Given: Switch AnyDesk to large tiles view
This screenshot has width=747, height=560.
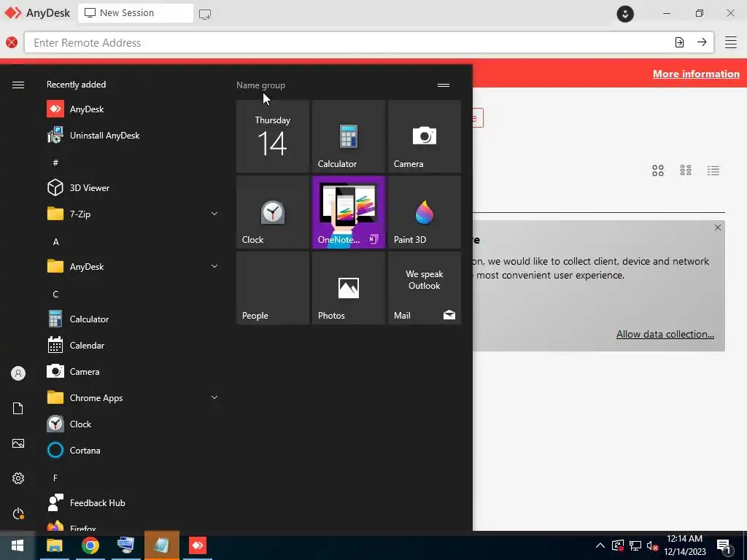Looking at the screenshot, I should tap(658, 171).
